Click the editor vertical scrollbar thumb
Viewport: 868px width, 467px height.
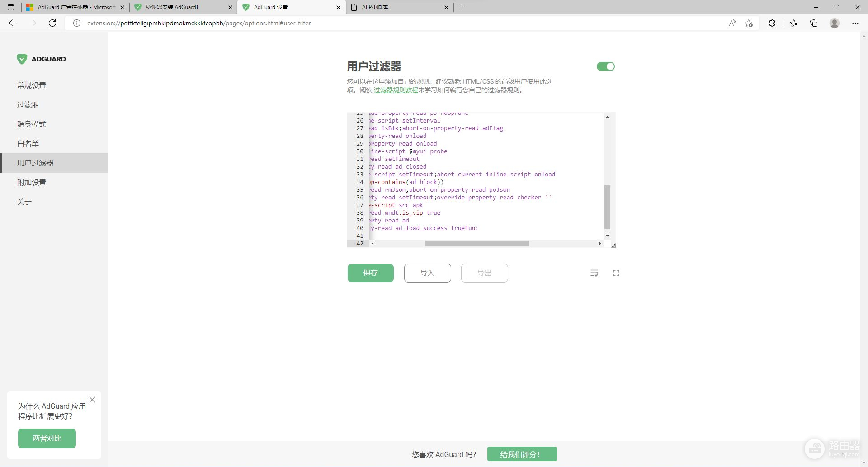click(607, 207)
